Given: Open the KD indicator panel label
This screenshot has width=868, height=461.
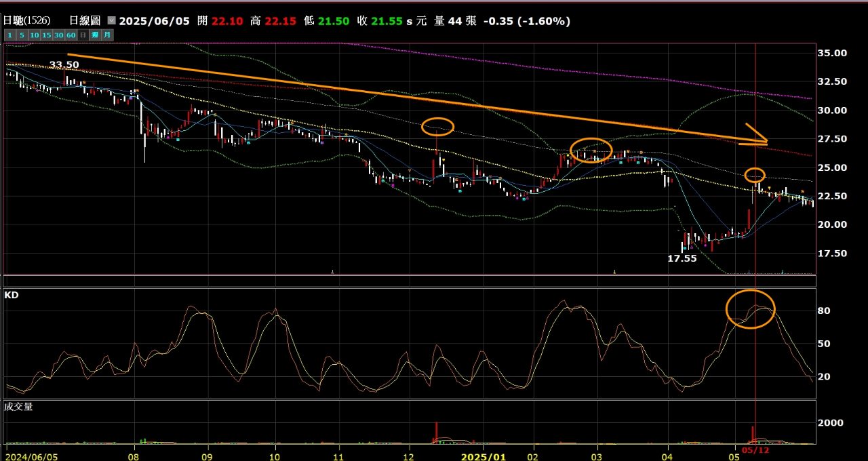Looking at the screenshot, I should click(12, 295).
